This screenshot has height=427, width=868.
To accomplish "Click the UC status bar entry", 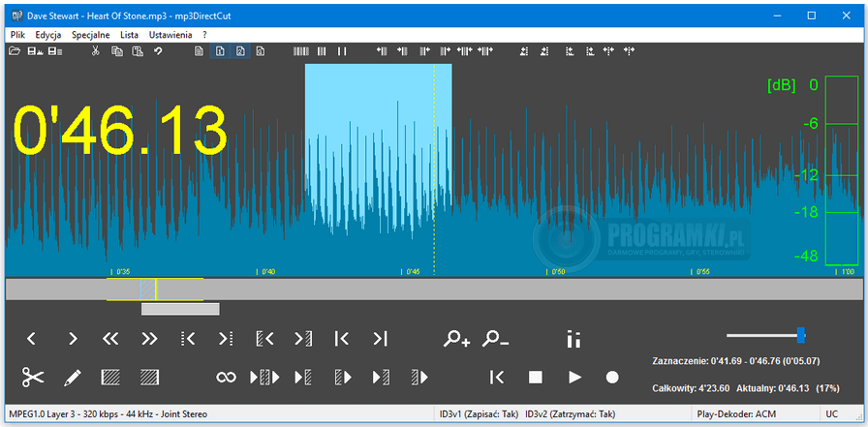I will (x=832, y=413).
